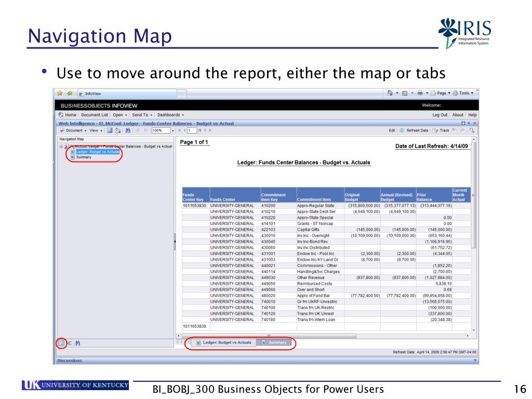Expand the Discussions panel
This screenshot has width=532, height=399.
tap(475, 361)
